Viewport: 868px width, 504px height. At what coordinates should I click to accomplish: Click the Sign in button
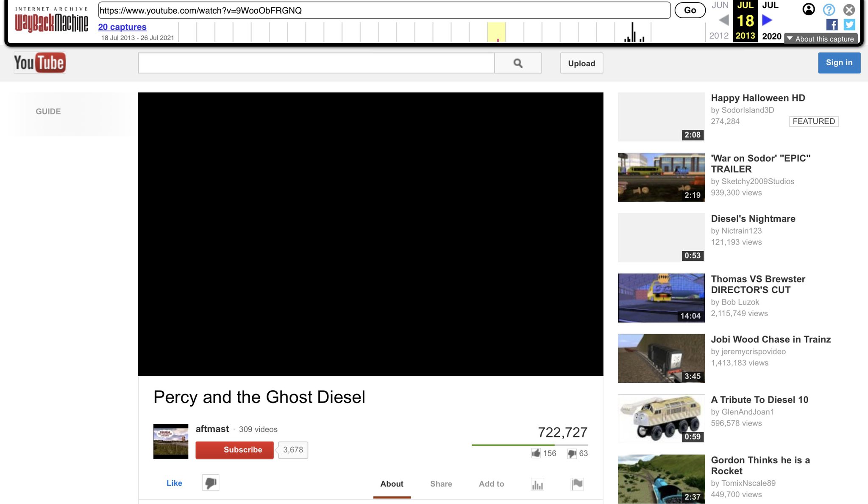tap(839, 62)
